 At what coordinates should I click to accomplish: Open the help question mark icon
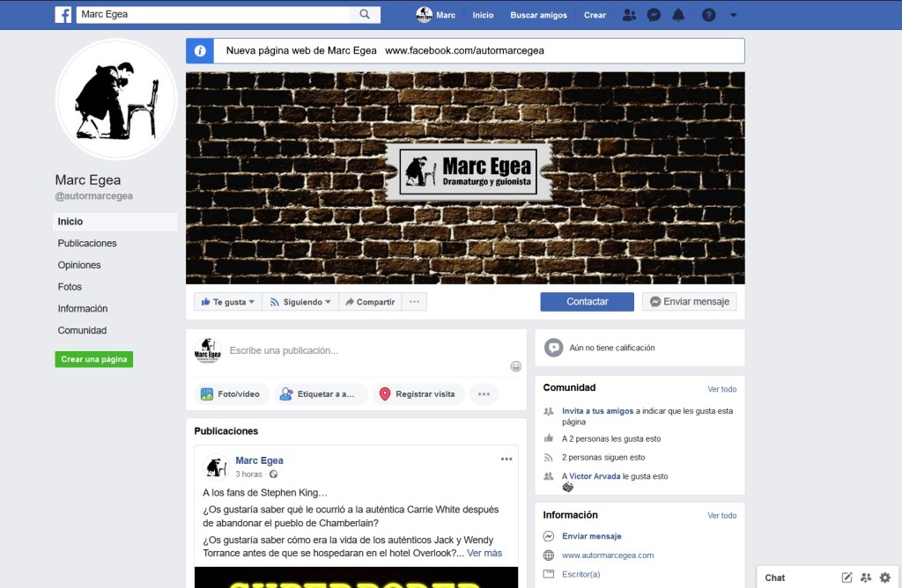click(x=709, y=15)
